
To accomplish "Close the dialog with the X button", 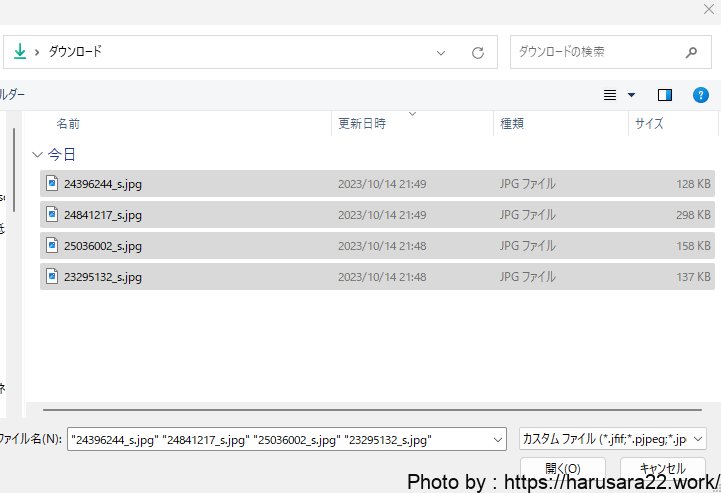I will click(x=708, y=8).
